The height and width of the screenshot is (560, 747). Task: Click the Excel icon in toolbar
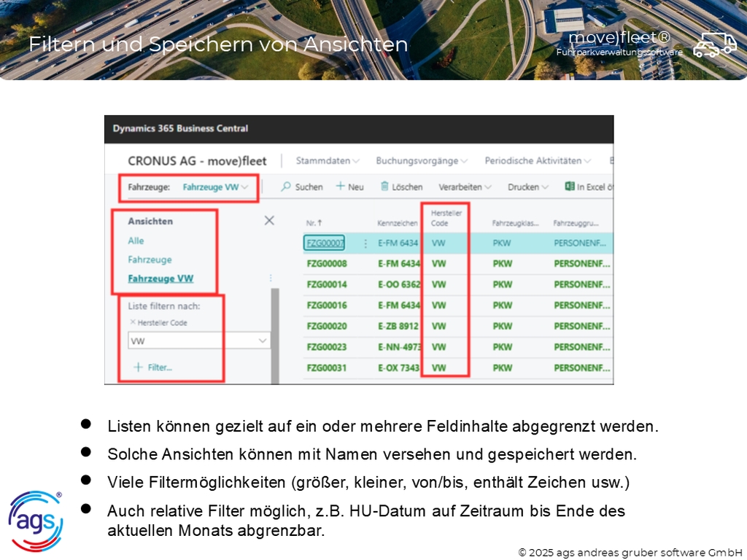coord(569,186)
